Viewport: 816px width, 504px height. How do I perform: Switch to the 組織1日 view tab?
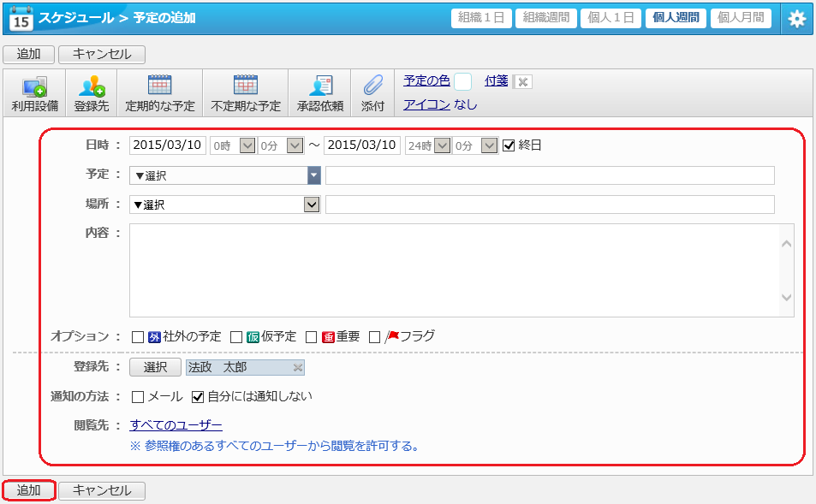point(481,18)
